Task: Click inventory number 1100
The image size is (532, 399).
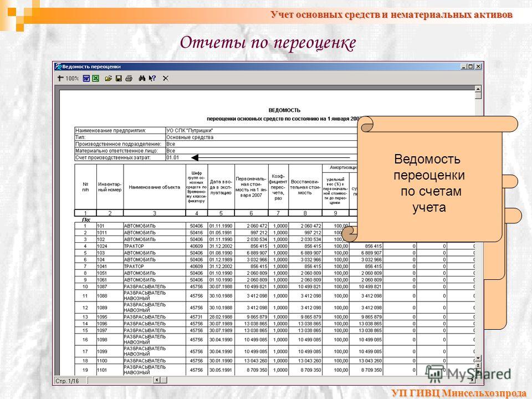Action: [102, 361]
